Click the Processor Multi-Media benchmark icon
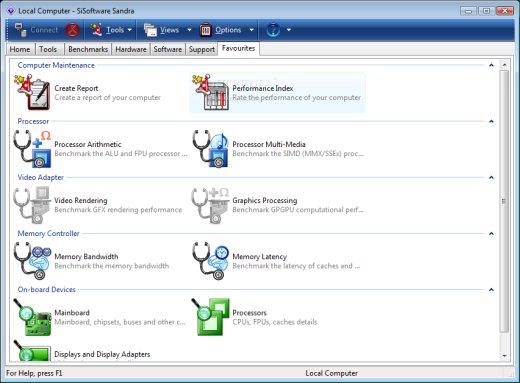 tap(210, 149)
